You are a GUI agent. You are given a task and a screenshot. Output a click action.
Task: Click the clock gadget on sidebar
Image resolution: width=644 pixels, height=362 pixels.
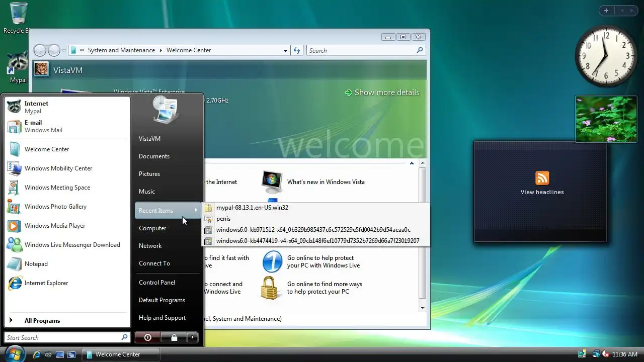pyautogui.click(x=605, y=56)
